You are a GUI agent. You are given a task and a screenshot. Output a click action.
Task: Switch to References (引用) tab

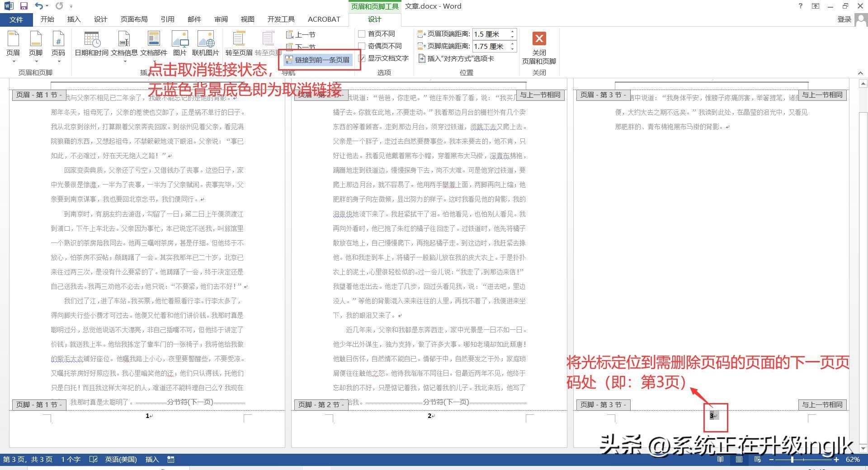(167, 19)
